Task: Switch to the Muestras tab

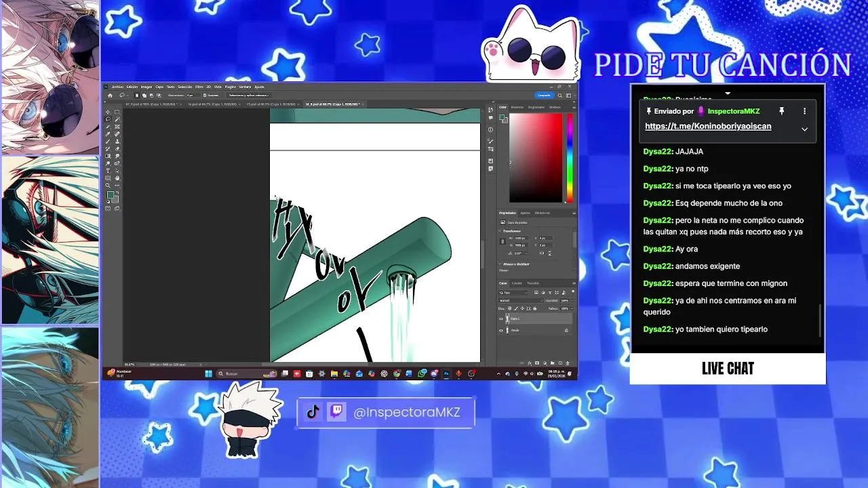Action: [517, 106]
